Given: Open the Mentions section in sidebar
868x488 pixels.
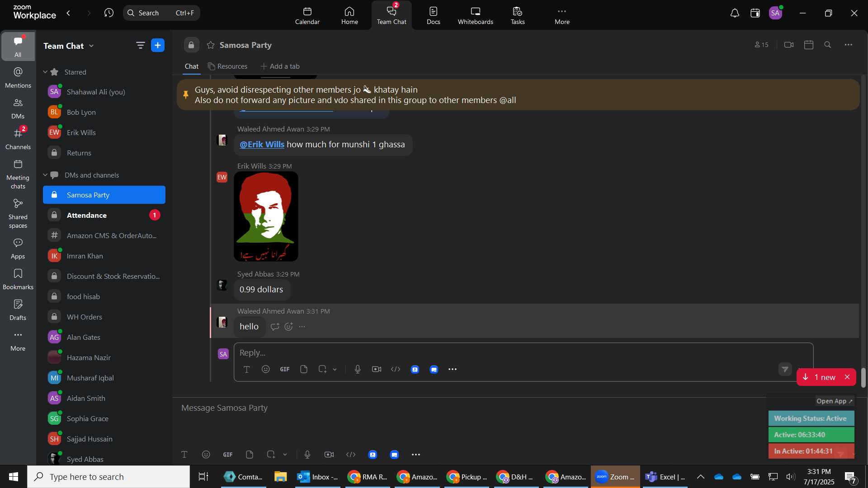Looking at the screenshot, I should 18,78.
